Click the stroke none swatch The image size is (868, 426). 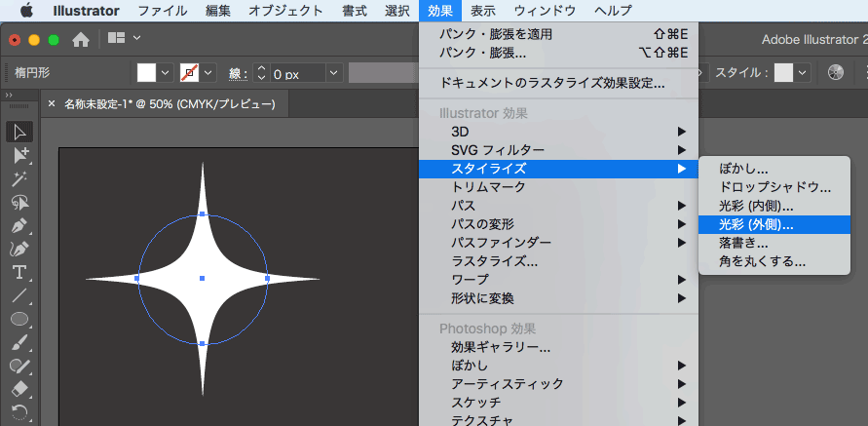(x=189, y=72)
